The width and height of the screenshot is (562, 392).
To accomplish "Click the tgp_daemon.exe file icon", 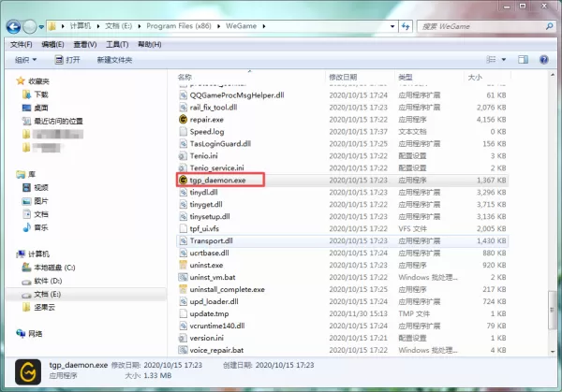I will coord(183,180).
